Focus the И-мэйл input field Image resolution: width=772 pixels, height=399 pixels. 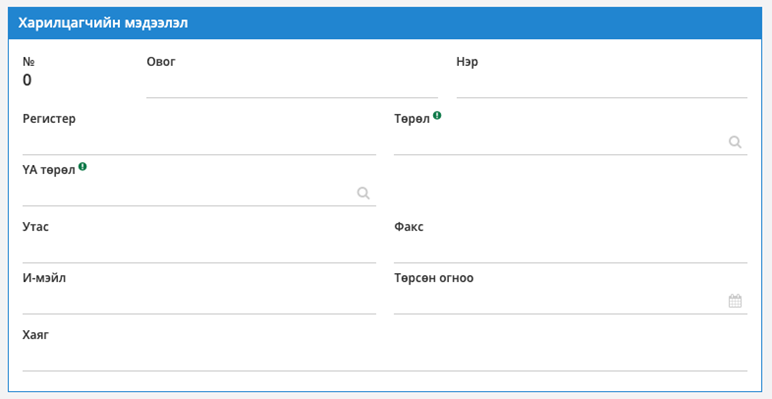(199, 301)
